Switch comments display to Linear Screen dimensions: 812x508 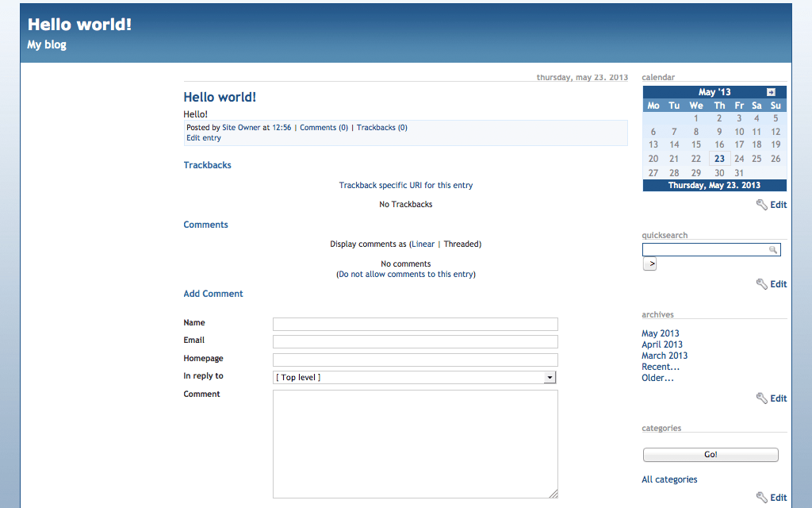(423, 244)
